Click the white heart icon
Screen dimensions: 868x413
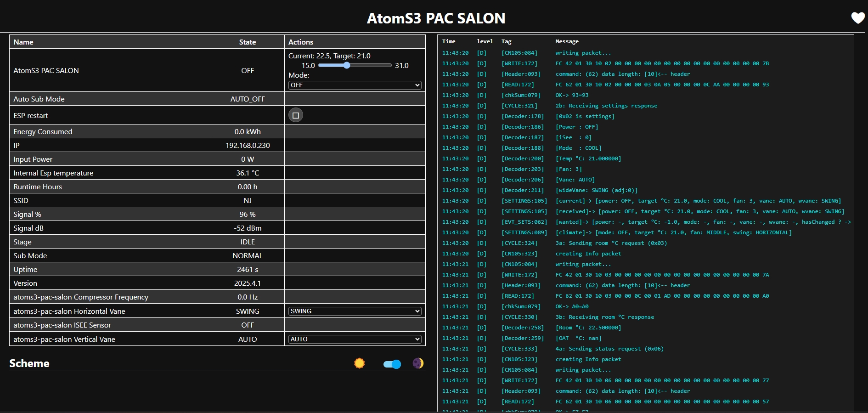tap(857, 18)
